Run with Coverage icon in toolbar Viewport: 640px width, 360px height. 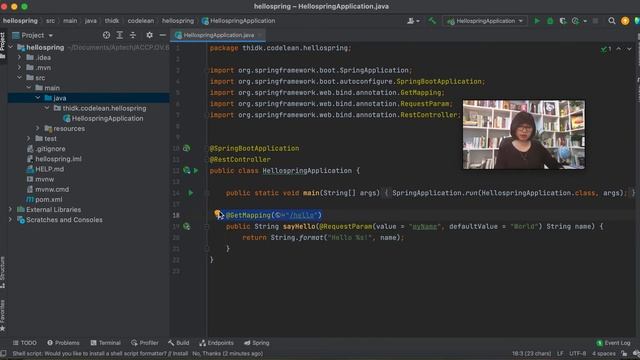[563, 21]
